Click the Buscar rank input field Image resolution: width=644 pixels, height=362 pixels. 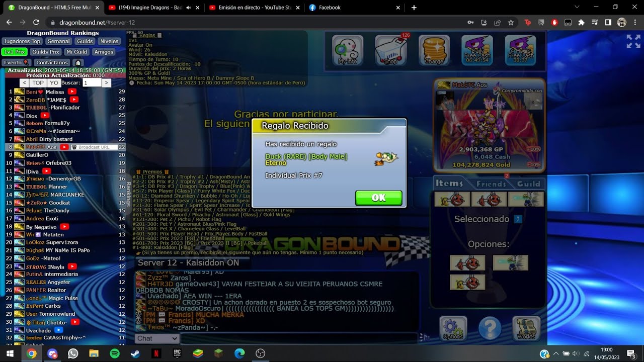[x=92, y=83]
